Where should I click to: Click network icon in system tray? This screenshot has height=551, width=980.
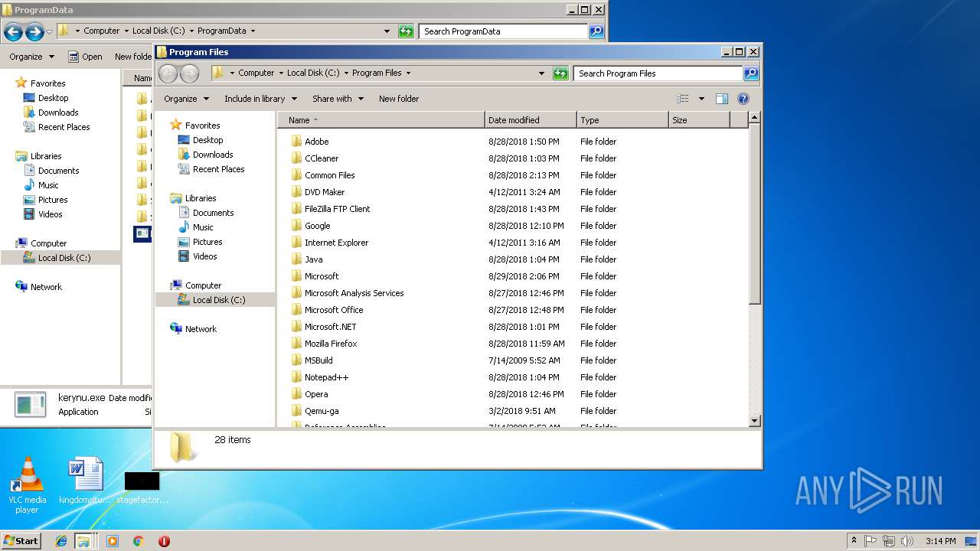coord(887,541)
